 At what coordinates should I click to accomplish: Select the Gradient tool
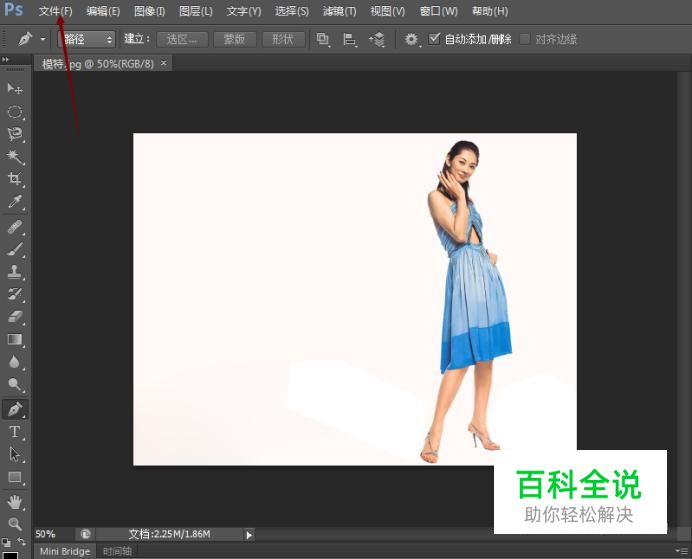click(x=15, y=339)
